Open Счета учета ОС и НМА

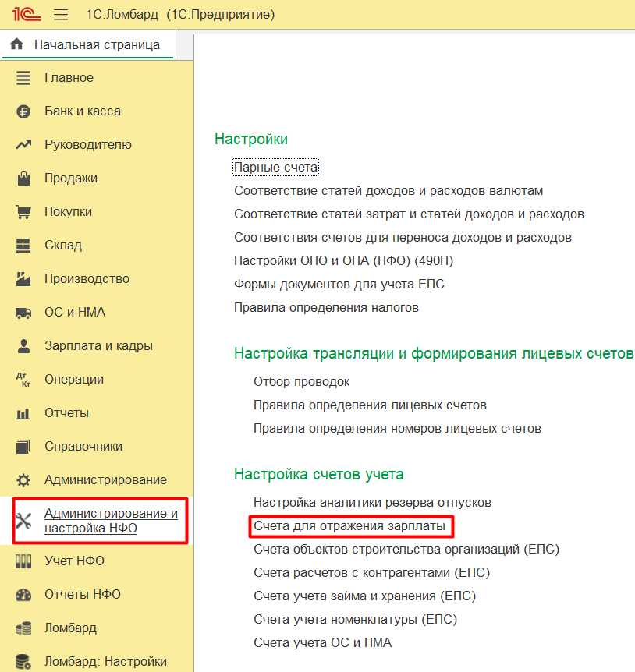[322, 642]
